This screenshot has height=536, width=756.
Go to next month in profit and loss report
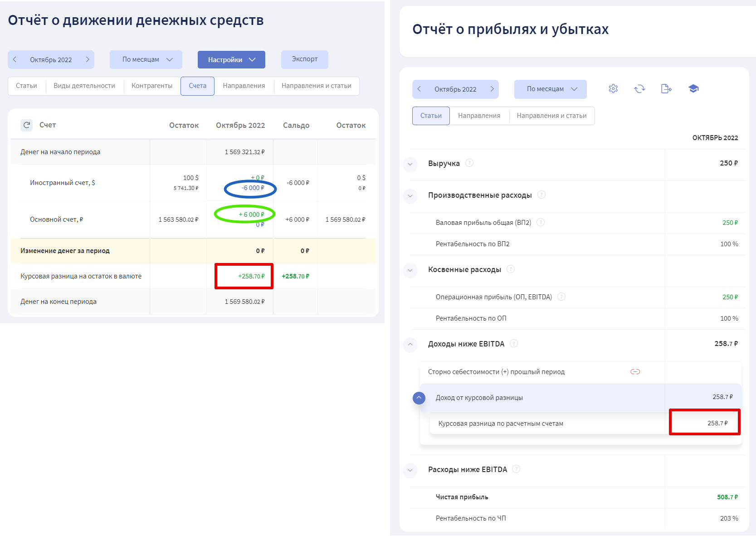tap(492, 89)
